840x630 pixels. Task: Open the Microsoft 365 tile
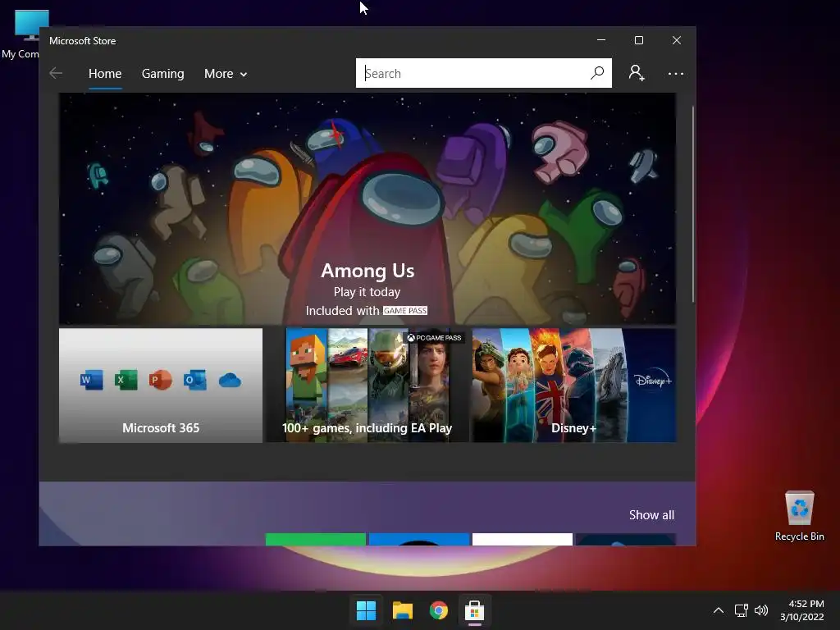[x=161, y=386]
